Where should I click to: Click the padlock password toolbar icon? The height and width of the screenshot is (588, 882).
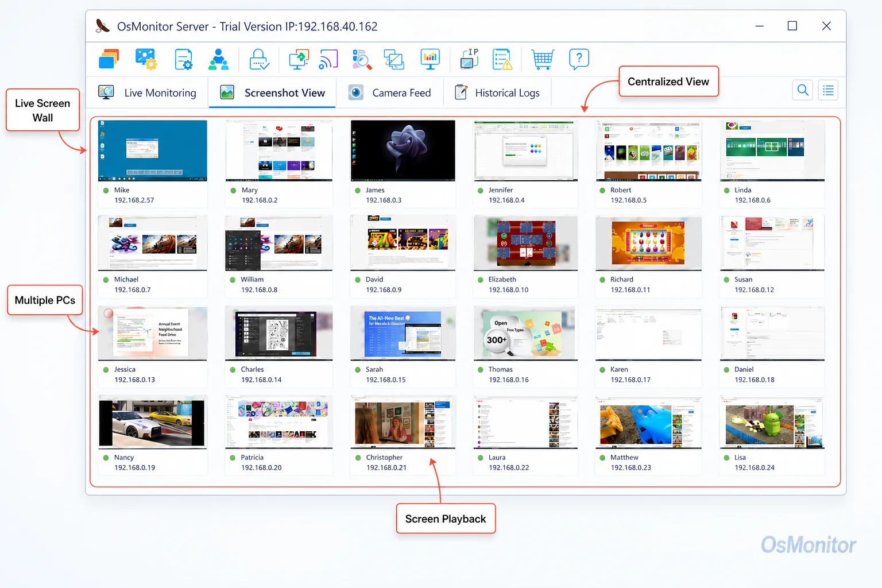(x=259, y=59)
